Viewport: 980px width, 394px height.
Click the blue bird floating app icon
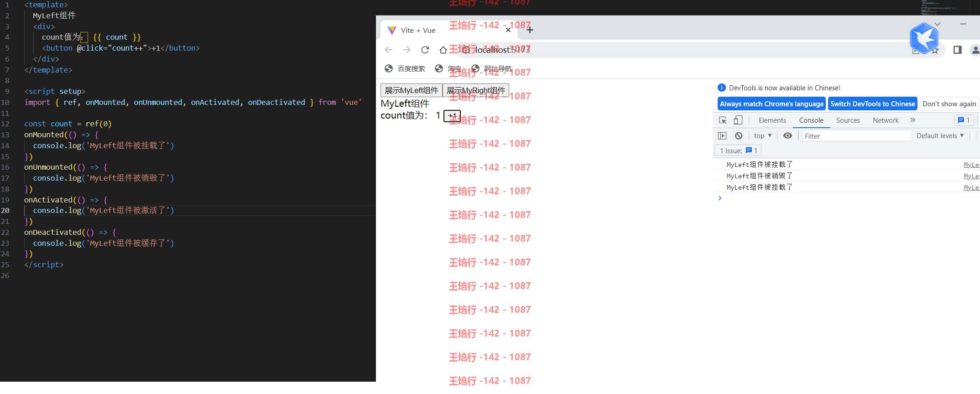tap(924, 38)
